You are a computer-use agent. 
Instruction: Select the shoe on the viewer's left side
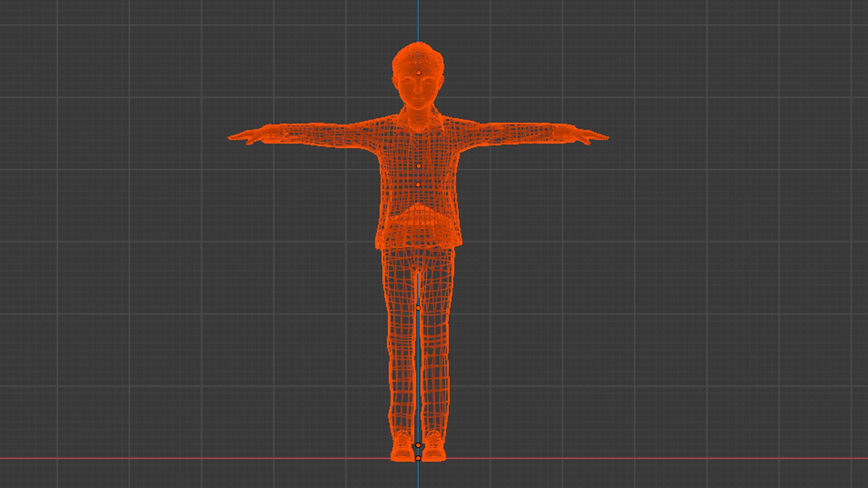(402, 447)
